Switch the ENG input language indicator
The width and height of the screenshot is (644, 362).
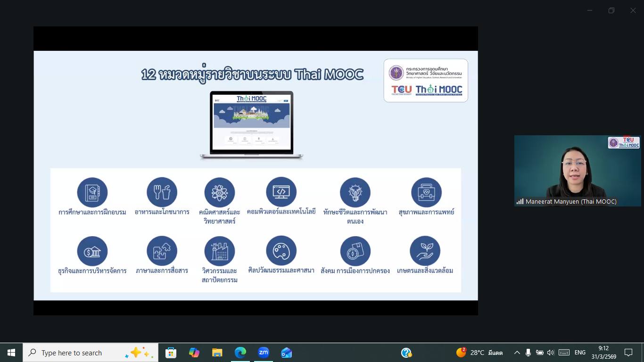tap(580, 353)
